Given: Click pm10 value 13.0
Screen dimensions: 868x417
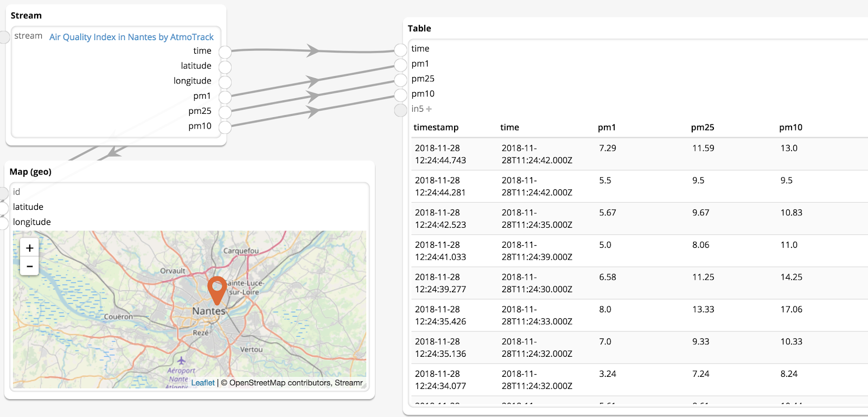Looking at the screenshot, I should click(789, 148).
